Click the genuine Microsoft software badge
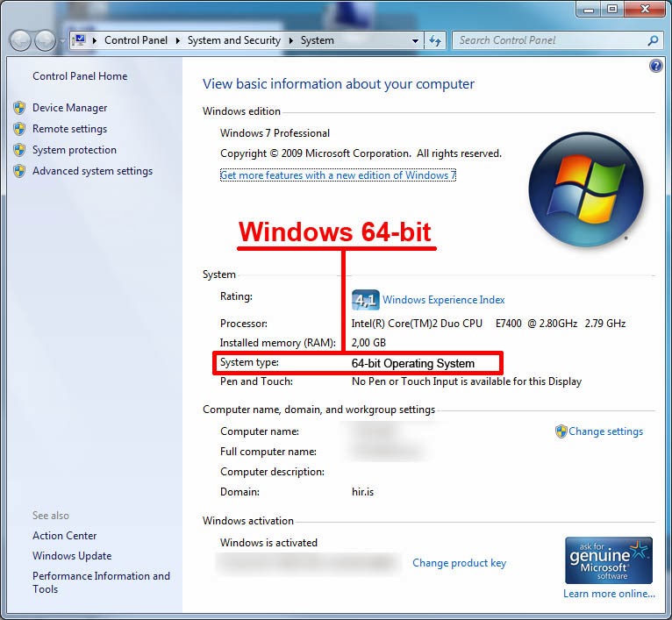 click(x=609, y=560)
